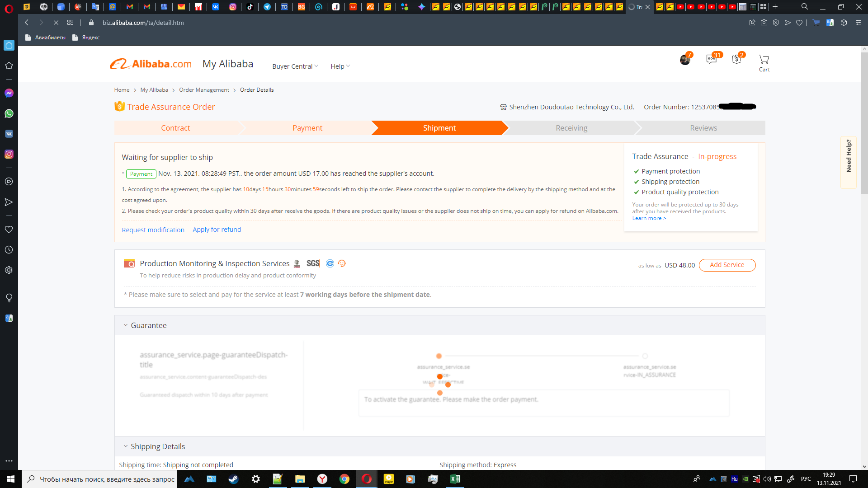Open Opera sidebar settings gear
The height and width of the screenshot is (488, 868).
point(9,270)
